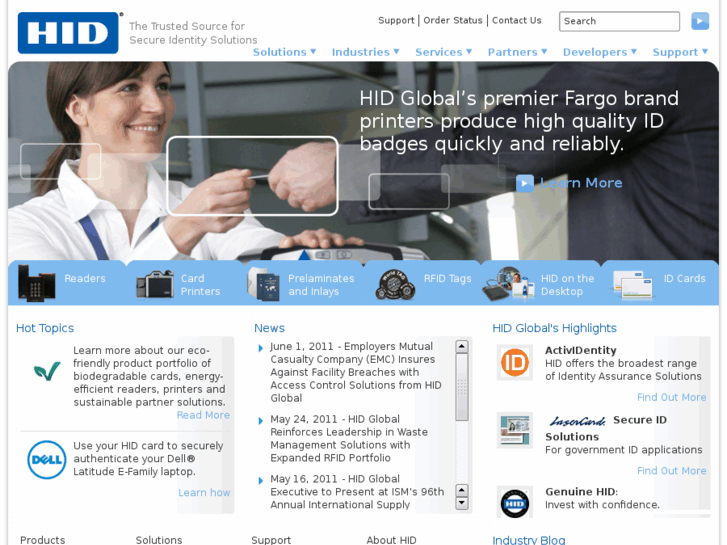Click the Industry Blog heading
727x545 pixels.
coord(529,540)
